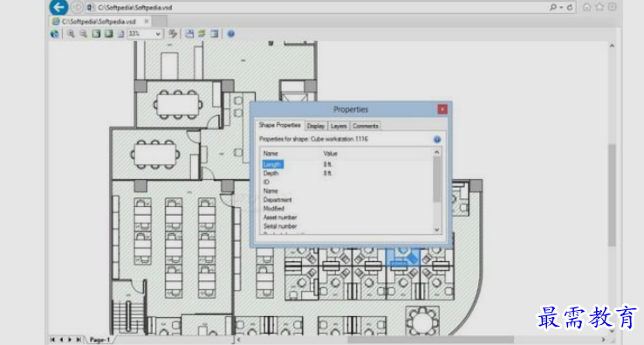Click the Value column header
This screenshot has height=345, width=644.
pos(330,154)
